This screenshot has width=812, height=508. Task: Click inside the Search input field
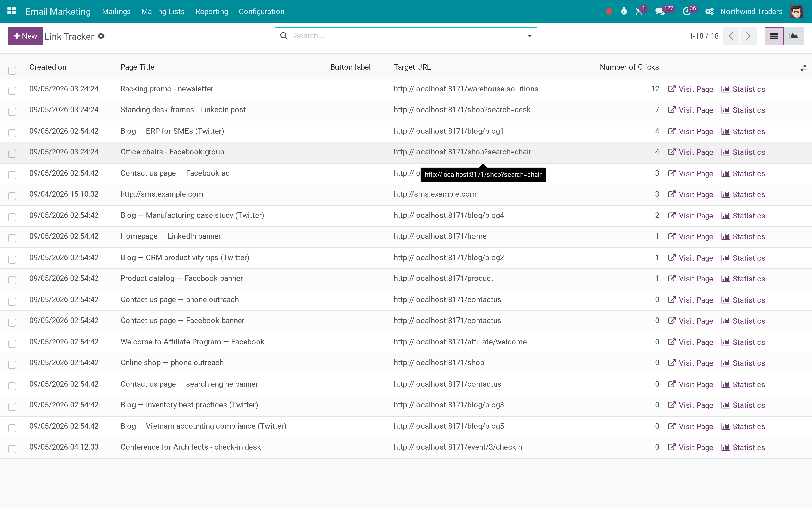coord(406,36)
